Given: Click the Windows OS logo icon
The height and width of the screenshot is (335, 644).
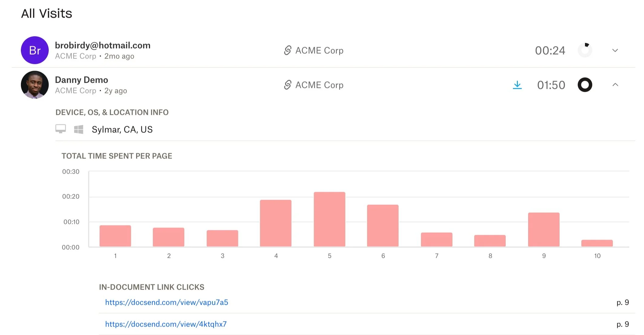Looking at the screenshot, I should (79, 129).
